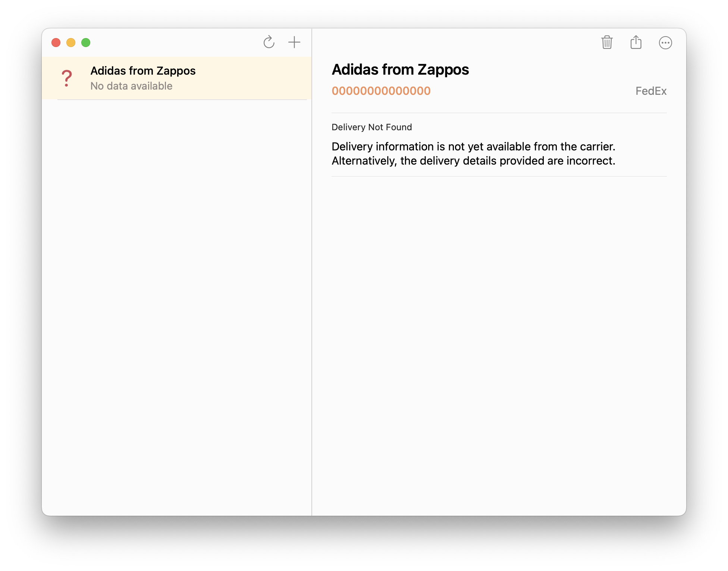
Task: Delete this delivery using the trash icon
Action: (607, 42)
